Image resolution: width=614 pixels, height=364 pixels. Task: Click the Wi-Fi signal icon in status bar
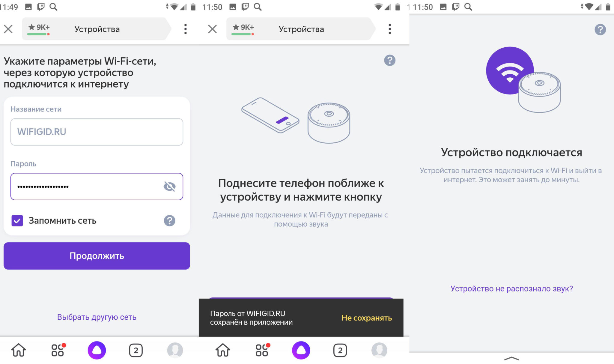(x=172, y=5)
